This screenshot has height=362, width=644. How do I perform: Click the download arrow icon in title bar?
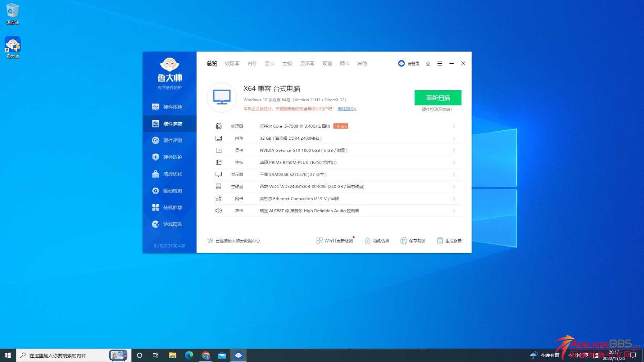(x=428, y=64)
